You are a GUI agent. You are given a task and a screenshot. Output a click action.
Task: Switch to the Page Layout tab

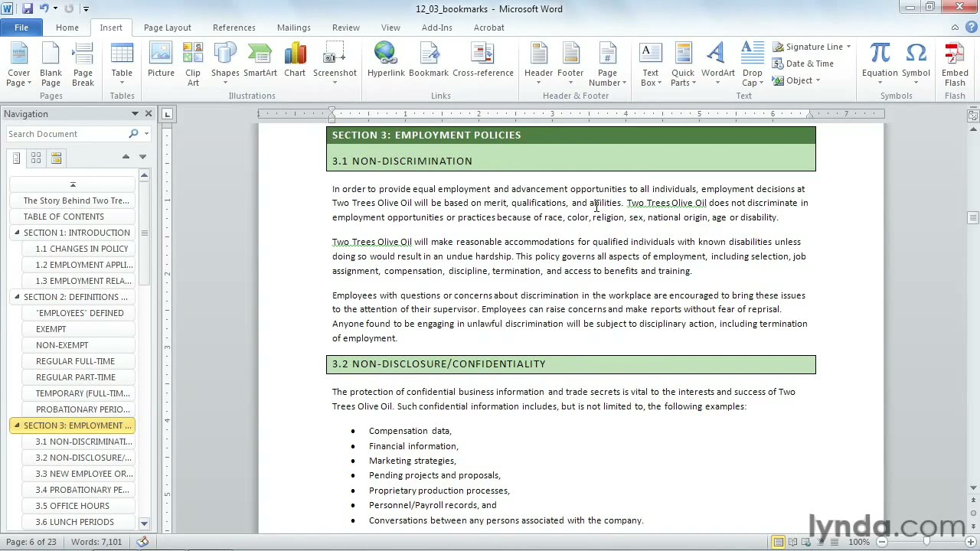click(x=167, y=28)
